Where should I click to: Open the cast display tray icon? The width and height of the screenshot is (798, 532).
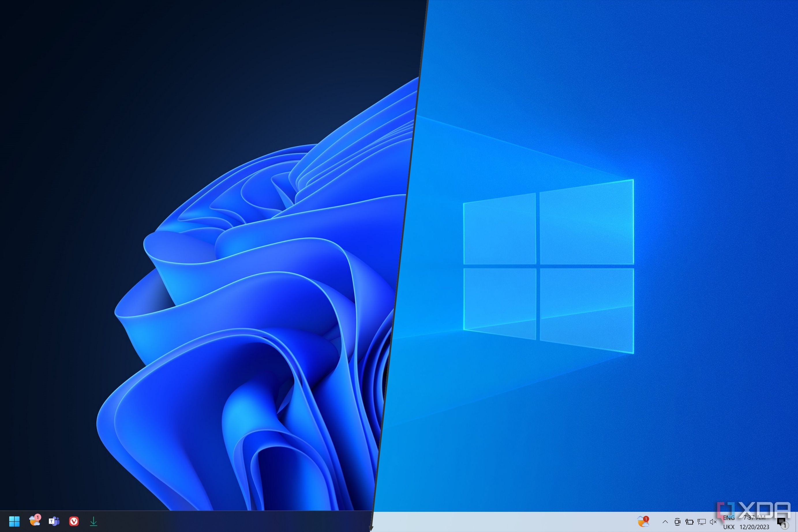(x=701, y=522)
